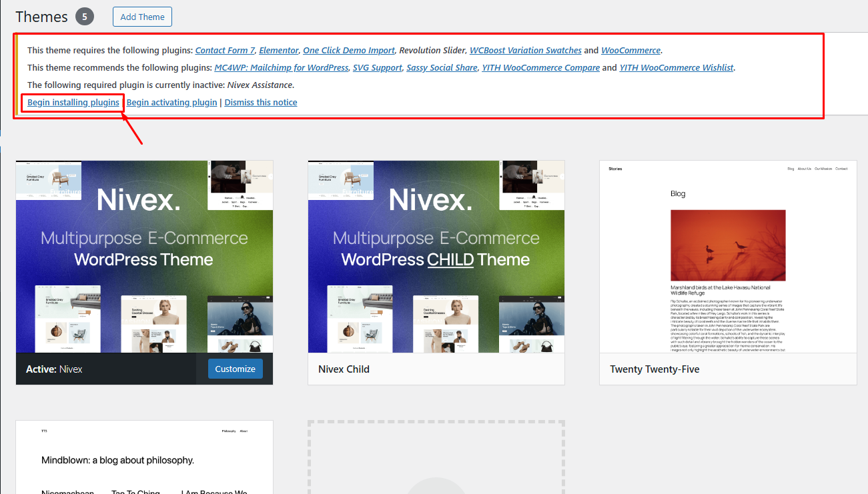
Task: Click Customize on the active Nivex theme
Action: click(x=236, y=369)
